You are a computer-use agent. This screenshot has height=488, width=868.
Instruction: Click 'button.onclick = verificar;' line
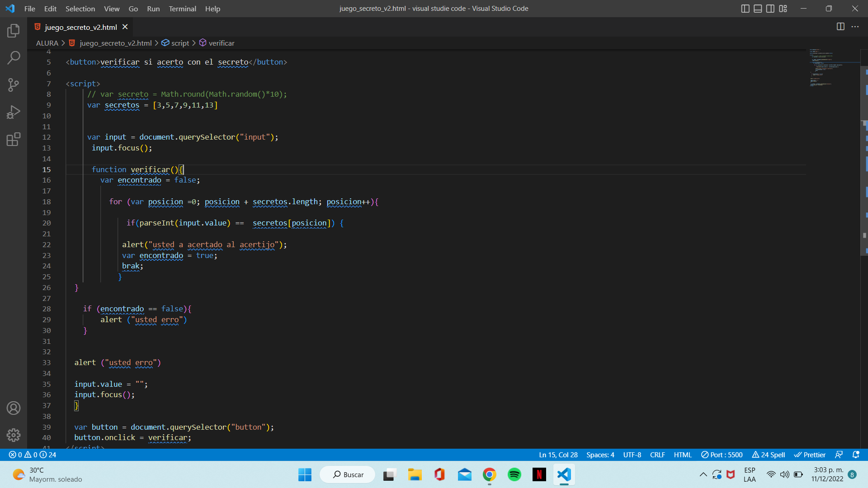tap(133, 437)
